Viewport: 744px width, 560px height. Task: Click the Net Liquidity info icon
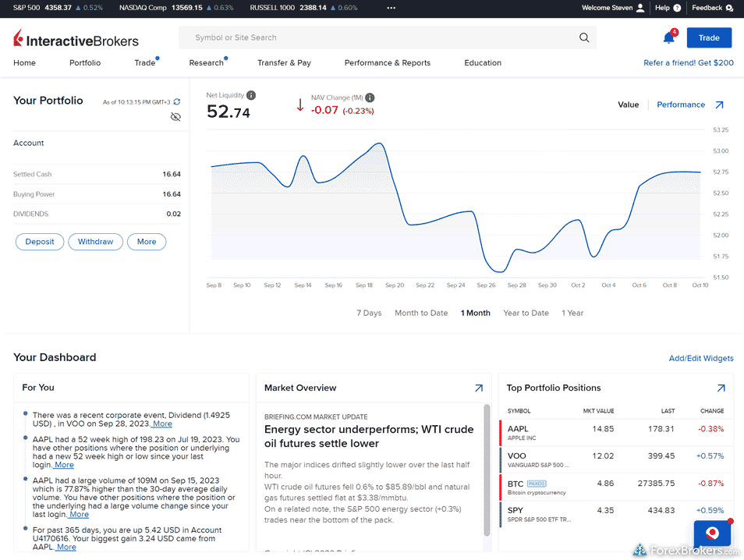pos(251,95)
